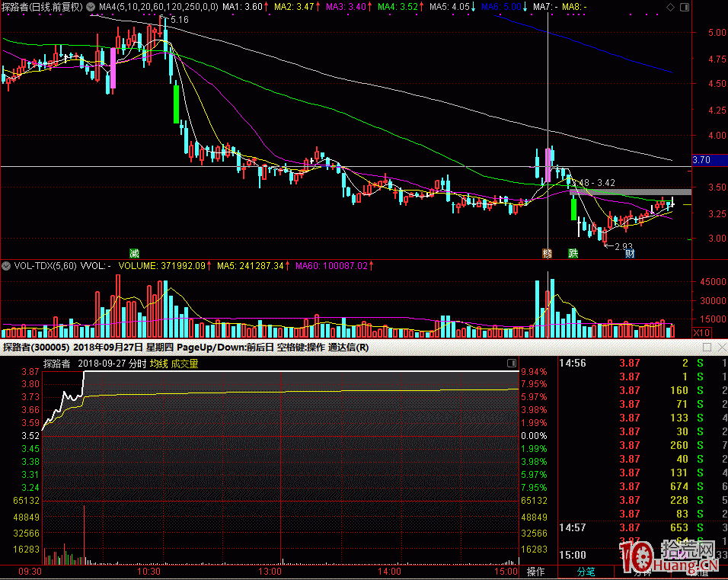
Task: Click the 15:00 time entry in tick list
Action: [x=573, y=555]
